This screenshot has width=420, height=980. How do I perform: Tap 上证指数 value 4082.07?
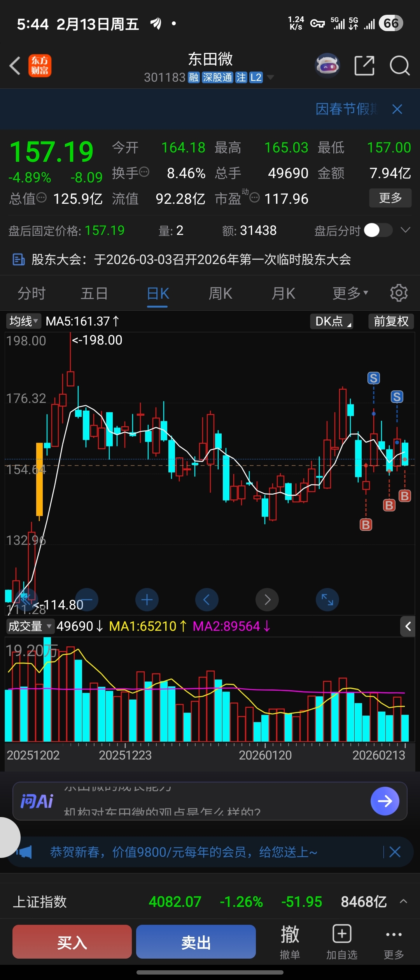tap(175, 901)
